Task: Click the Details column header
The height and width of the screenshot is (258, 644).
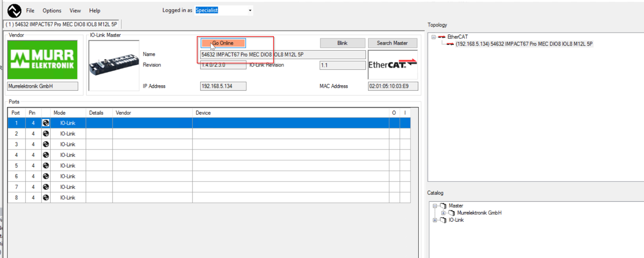Action: click(99, 113)
